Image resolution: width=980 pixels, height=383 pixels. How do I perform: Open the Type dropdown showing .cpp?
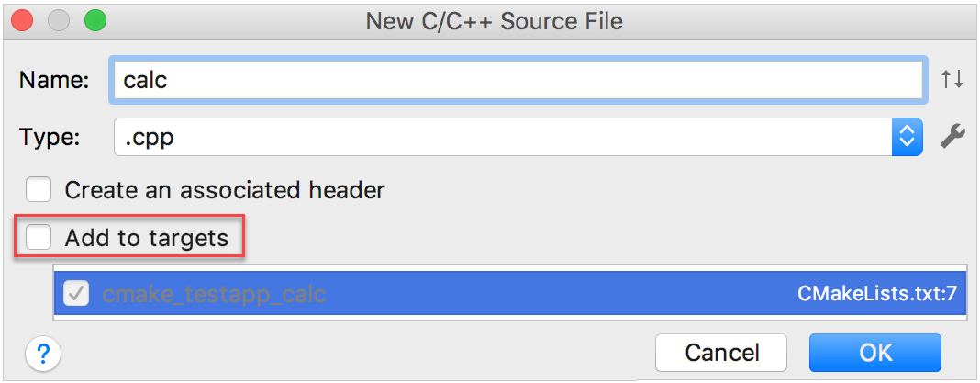(x=503, y=138)
